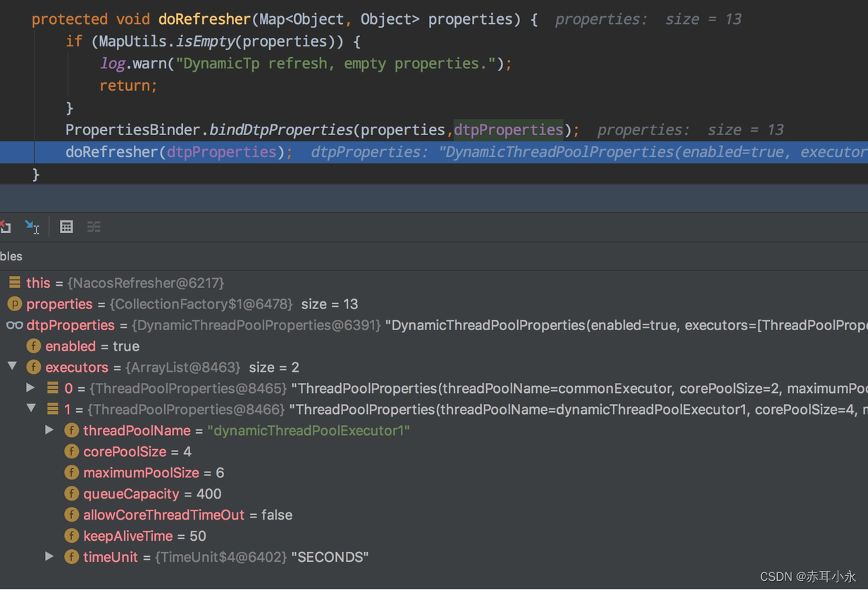This screenshot has height=590, width=868.
Task: Click the field icon beside enabled
Action: 33,346
